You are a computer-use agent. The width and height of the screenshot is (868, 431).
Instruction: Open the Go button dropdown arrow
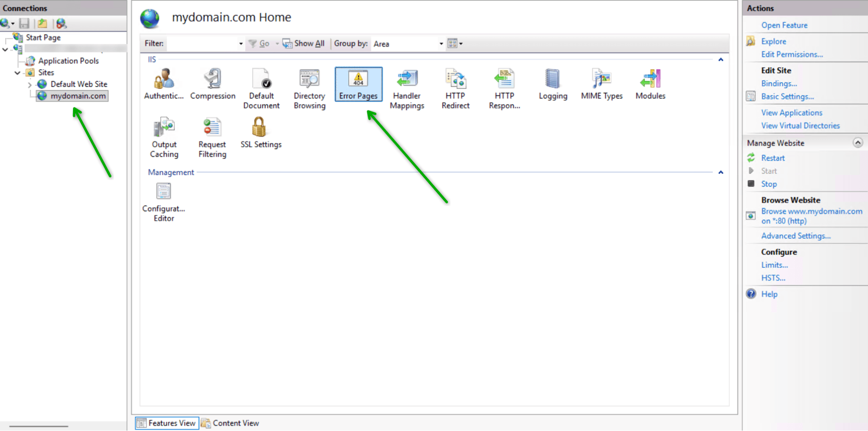click(277, 43)
